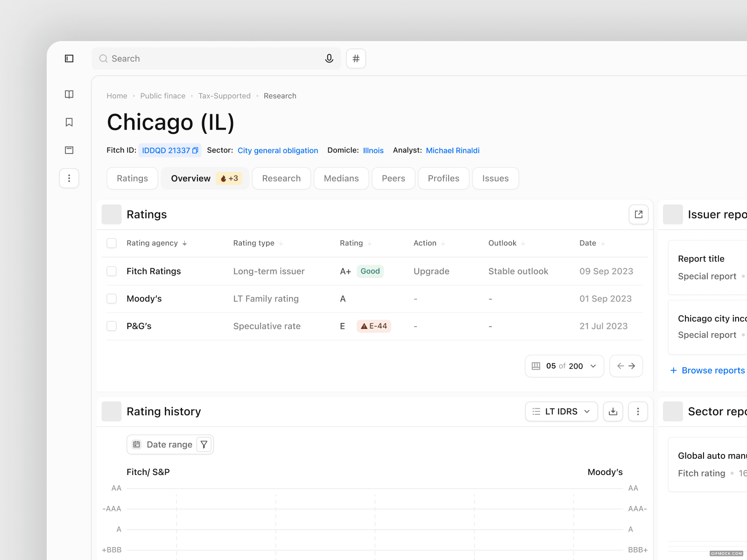747x560 pixels.
Task: Click the 09 Sep 2023 date cell
Action: point(606,271)
